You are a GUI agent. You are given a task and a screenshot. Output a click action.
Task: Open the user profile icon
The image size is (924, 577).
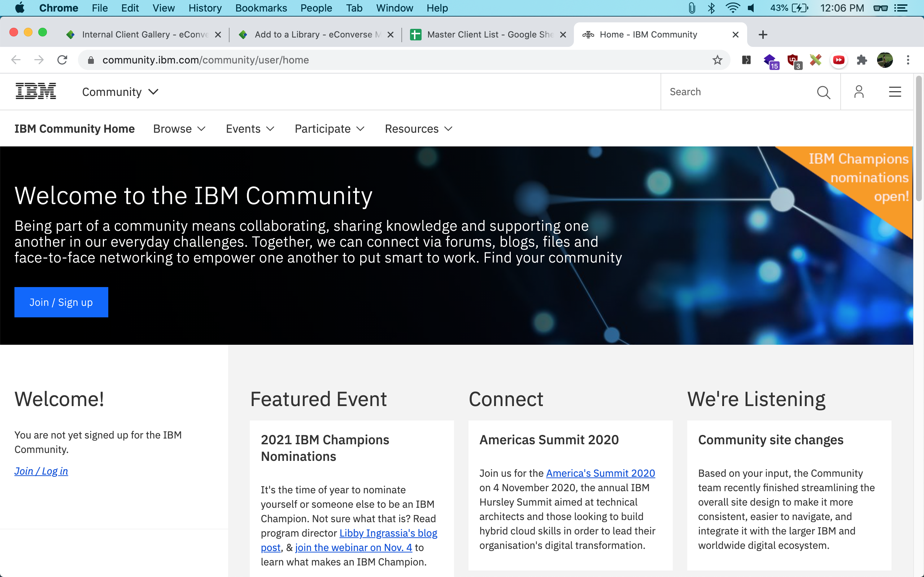pyautogui.click(x=859, y=92)
